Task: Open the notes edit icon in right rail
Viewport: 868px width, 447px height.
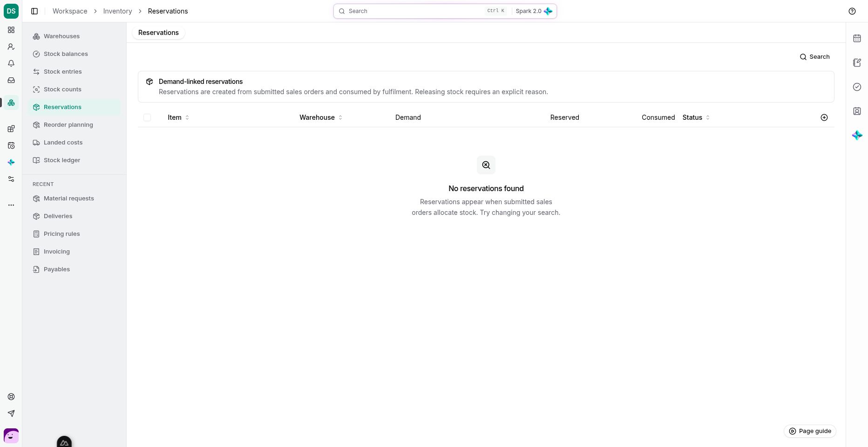Action: pyautogui.click(x=857, y=62)
